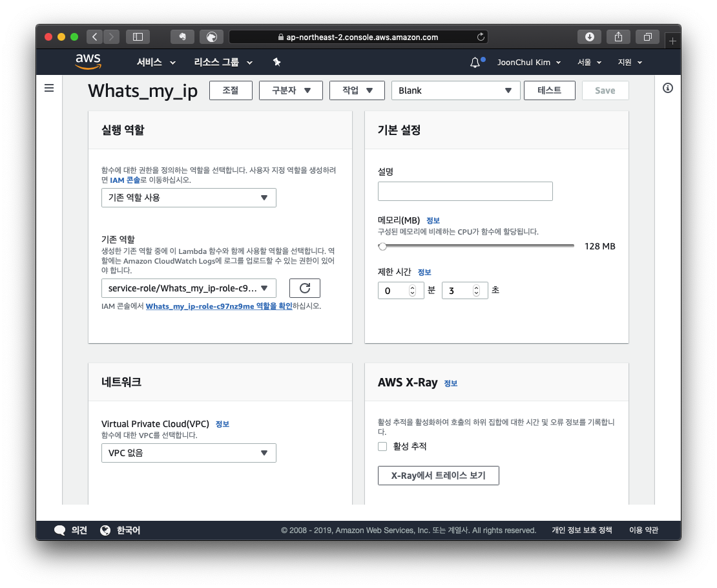
Task: Reload the page from address bar
Action: (481, 37)
